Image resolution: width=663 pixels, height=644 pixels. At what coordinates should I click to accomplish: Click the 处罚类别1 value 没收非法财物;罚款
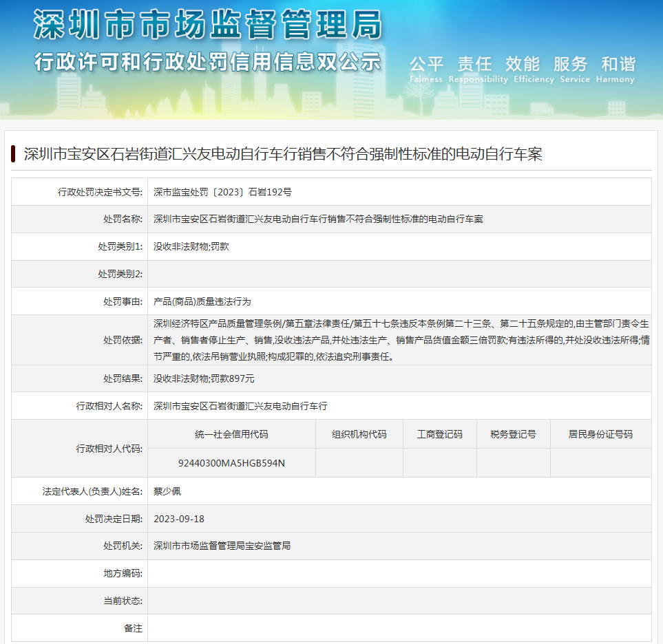click(x=191, y=246)
